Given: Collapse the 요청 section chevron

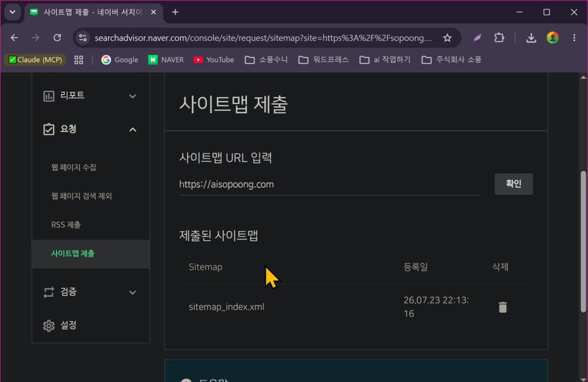Looking at the screenshot, I should coord(133,129).
